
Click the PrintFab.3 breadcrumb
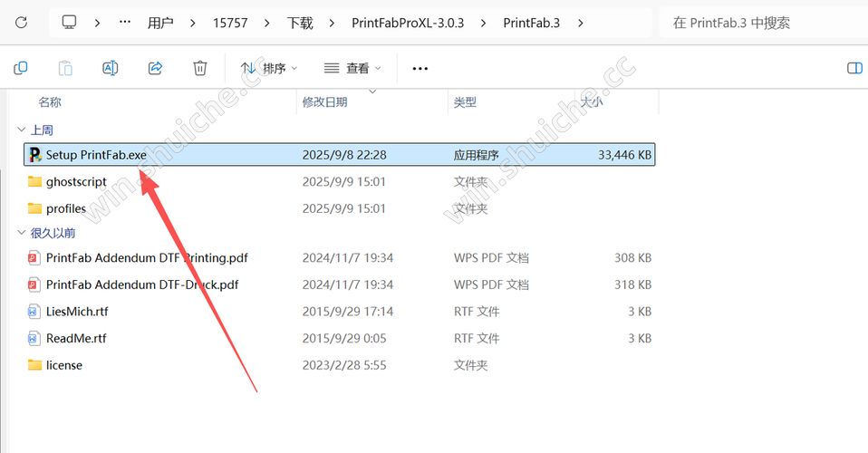532,23
